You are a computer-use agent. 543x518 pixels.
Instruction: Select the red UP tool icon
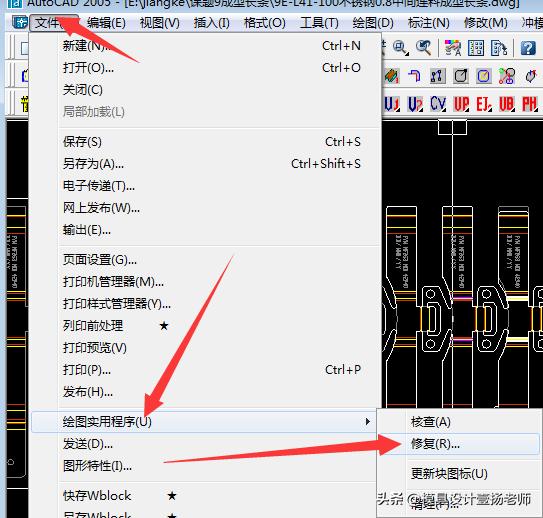click(x=461, y=104)
